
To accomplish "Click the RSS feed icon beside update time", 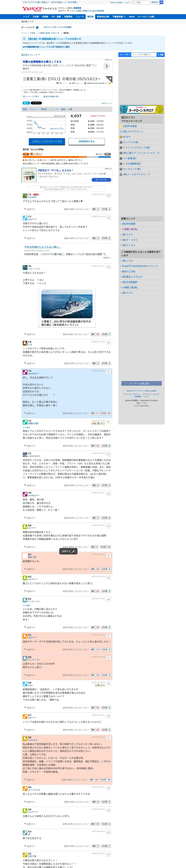I will [x=109, y=83].
